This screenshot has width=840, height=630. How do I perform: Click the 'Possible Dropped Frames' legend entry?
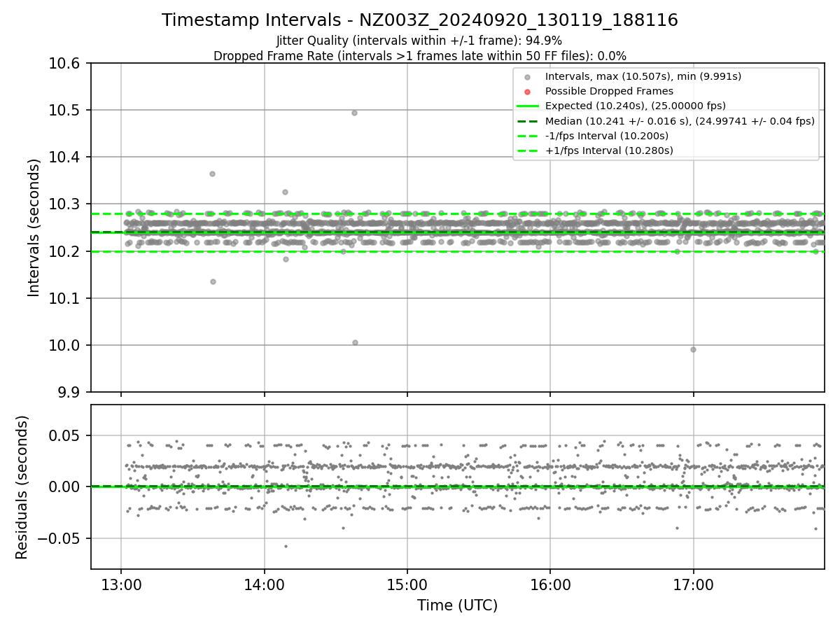click(609, 91)
